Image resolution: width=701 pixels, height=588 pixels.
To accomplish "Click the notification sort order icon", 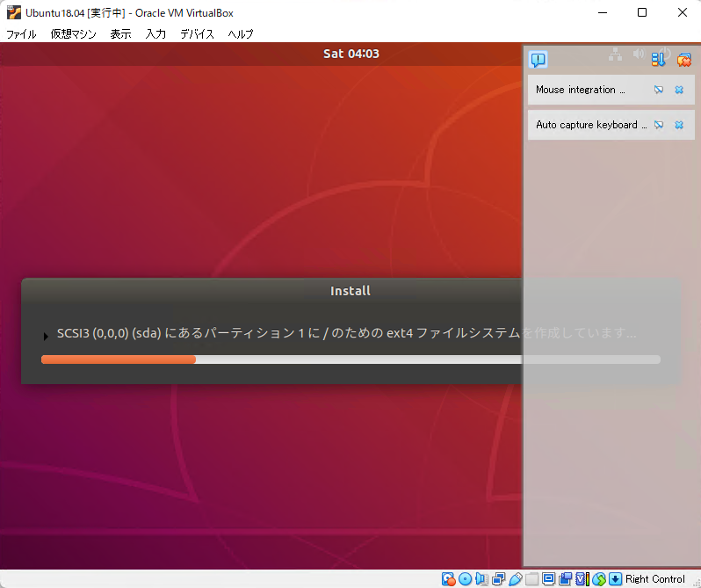I will [x=658, y=60].
